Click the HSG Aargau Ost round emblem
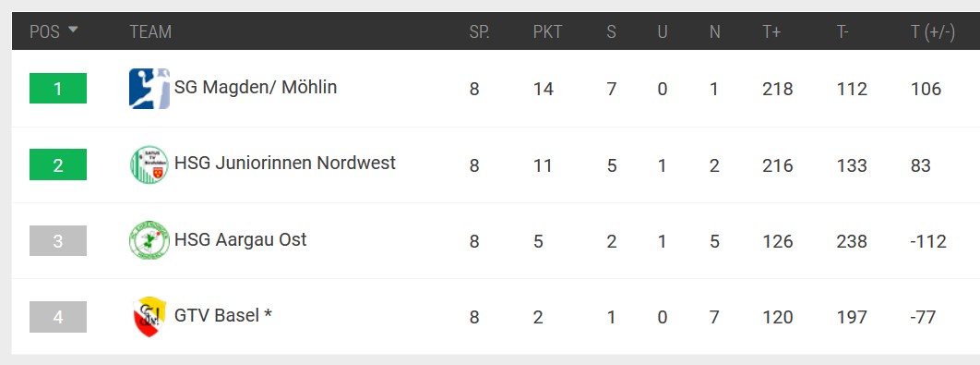Viewport: 980px width, 365px height. click(x=149, y=240)
